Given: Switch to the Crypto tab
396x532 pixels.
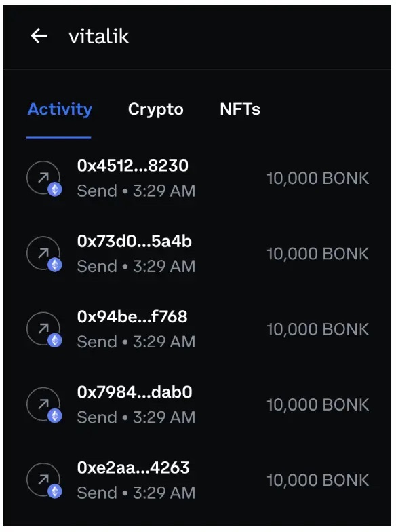Looking at the screenshot, I should tap(156, 110).
